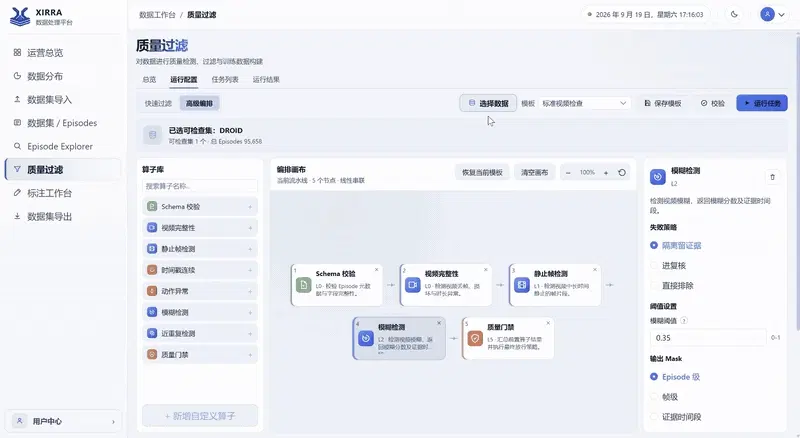
Task: Select 隔离留证据 failure strategy
Action: pos(676,246)
